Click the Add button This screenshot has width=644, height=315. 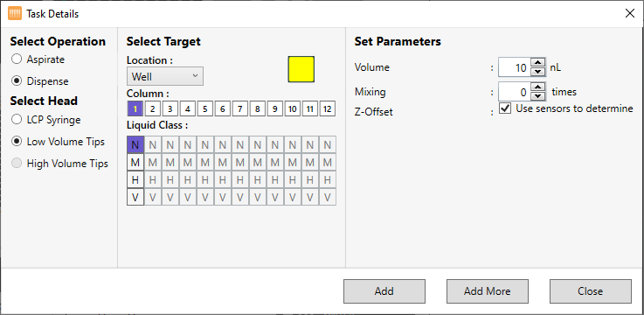(384, 291)
